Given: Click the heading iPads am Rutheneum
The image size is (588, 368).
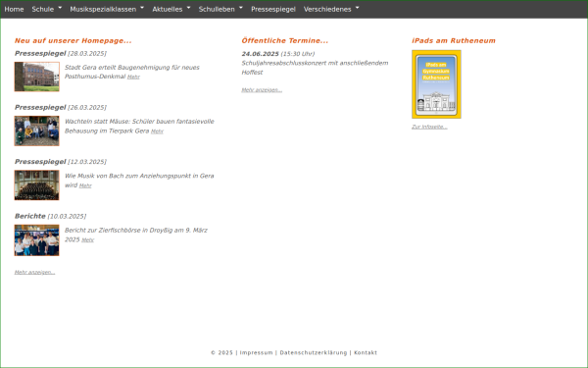Looking at the screenshot, I should (x=454, y=40).
